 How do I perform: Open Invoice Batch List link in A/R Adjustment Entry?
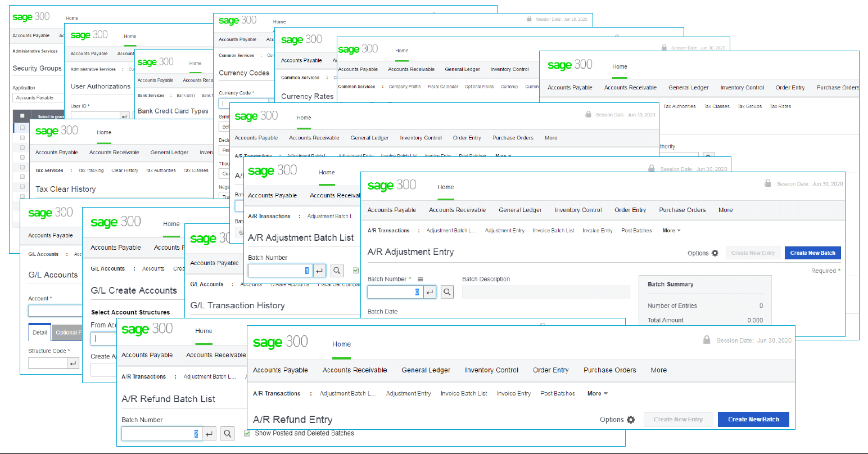[553, 231]
